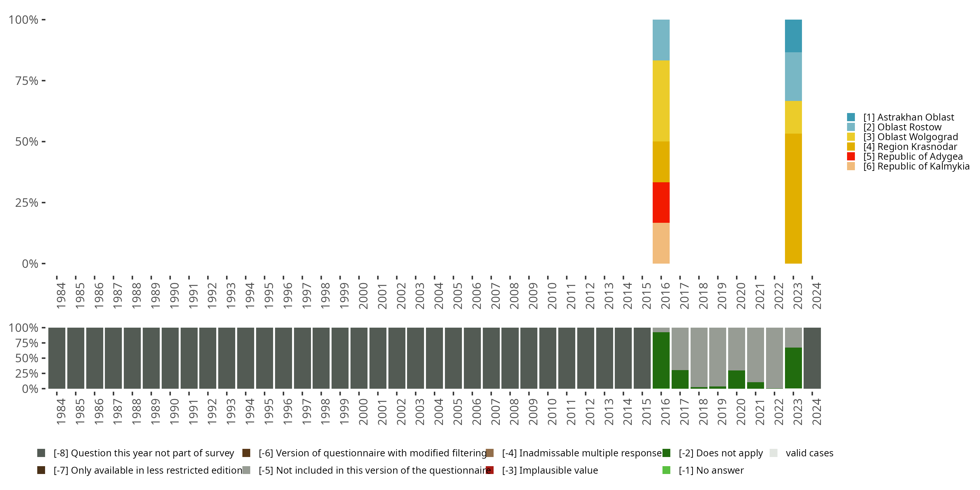This screenshot has height=490, width=980.
Task: Click the 2024 dark gray bar in lower chart
Action: click(x=812, y=358)
